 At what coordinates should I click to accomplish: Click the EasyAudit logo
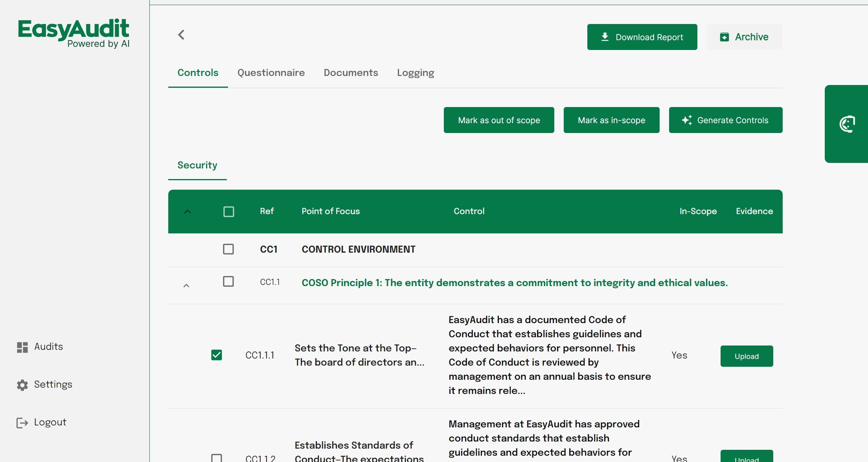[x=74, y=31]
